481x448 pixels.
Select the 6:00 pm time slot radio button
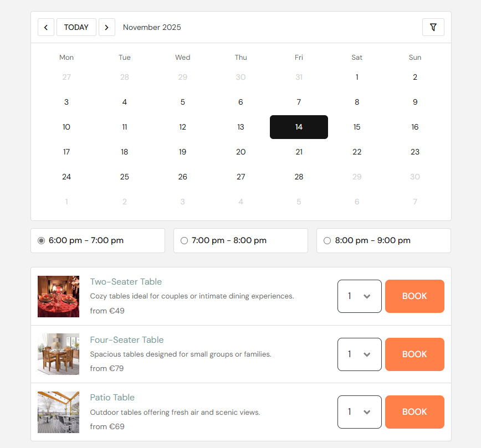pos(41,240)
